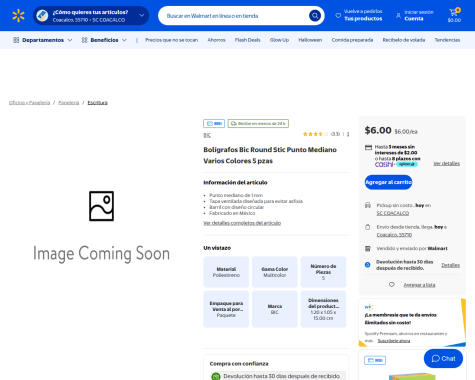Screen dimensions: 475x380
Task: Click the Pickup sin costo store icon
Action: pyautogui.click(x=368, y=205)
